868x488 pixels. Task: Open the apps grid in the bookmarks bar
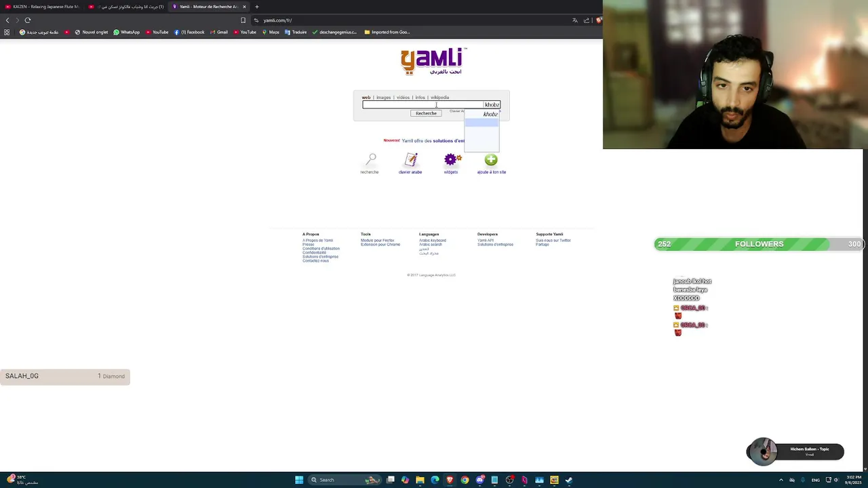pos(7,32)
